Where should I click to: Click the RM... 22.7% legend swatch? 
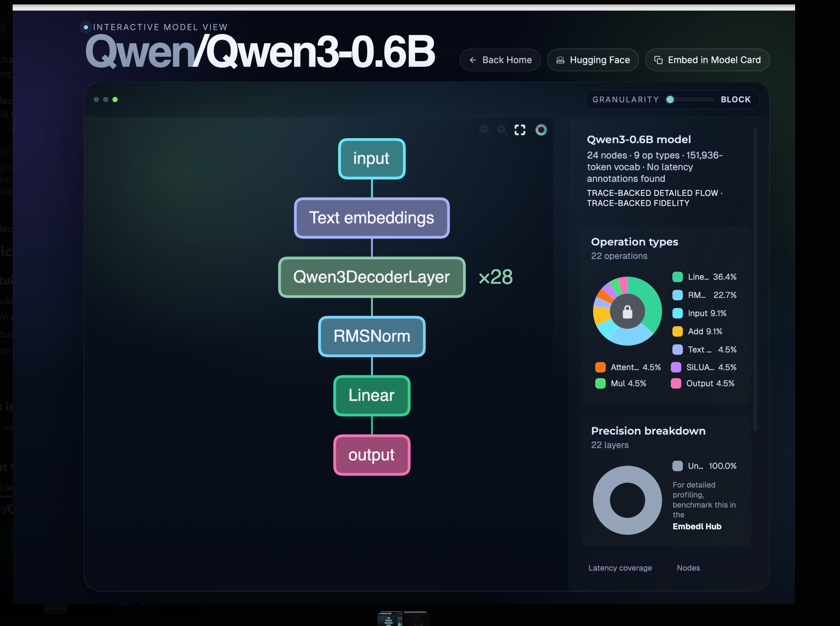677,295
